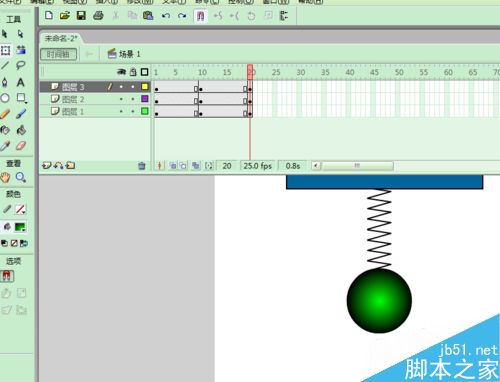
Task: Select the Hand tool
Action: pos(5,178)
